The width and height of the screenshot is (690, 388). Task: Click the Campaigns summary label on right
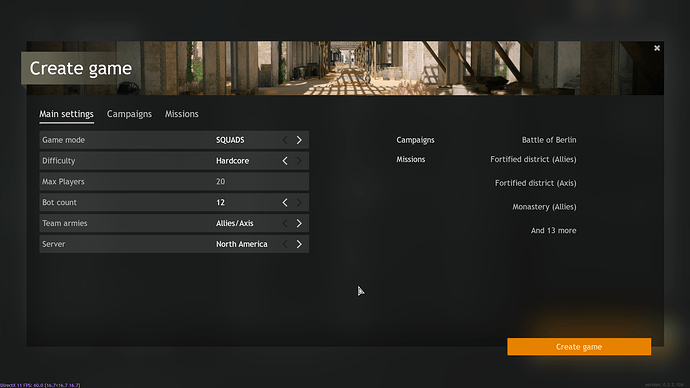(415, 140)
